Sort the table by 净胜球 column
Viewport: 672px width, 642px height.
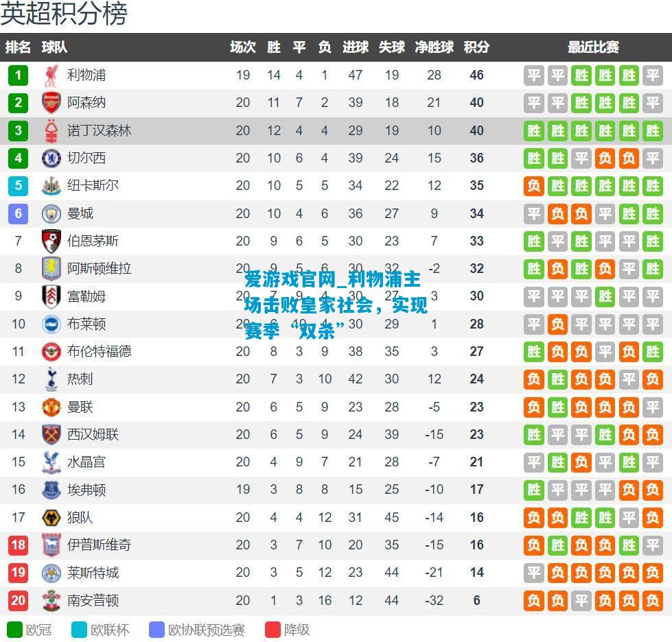point(434,47)
